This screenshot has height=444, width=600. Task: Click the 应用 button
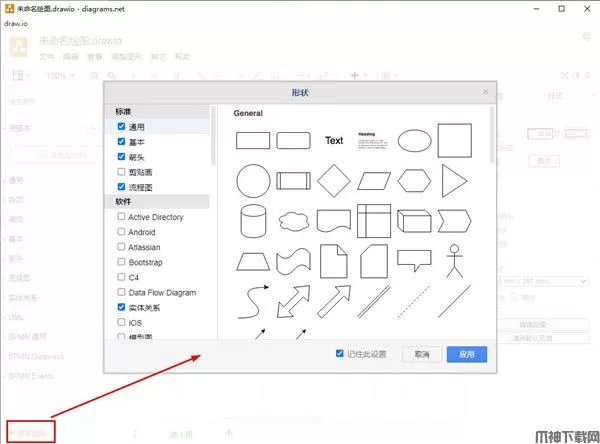pyautogui.click(x=466, y=354)
